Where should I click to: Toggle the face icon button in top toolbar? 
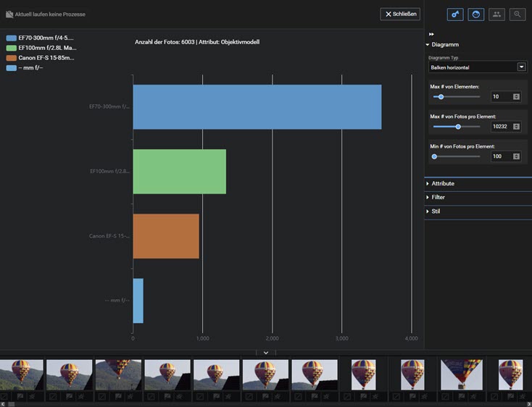coord(475,14)
